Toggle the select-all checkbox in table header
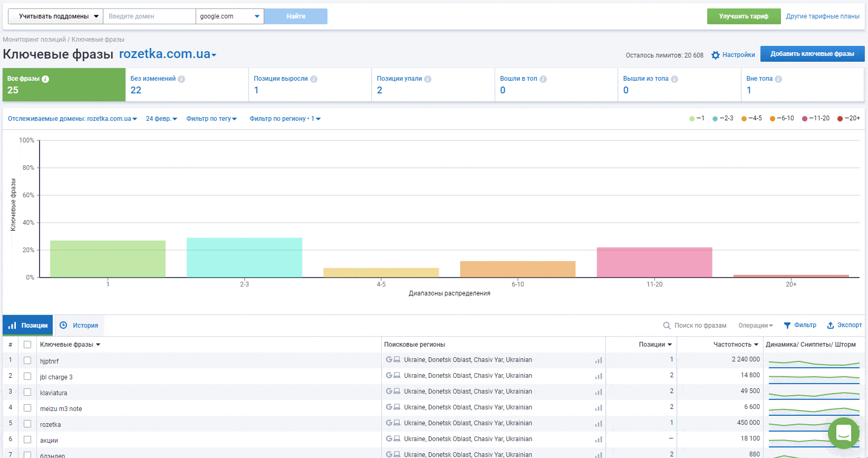868x458 pixels. pyautogui.click(x=27, y=345)
